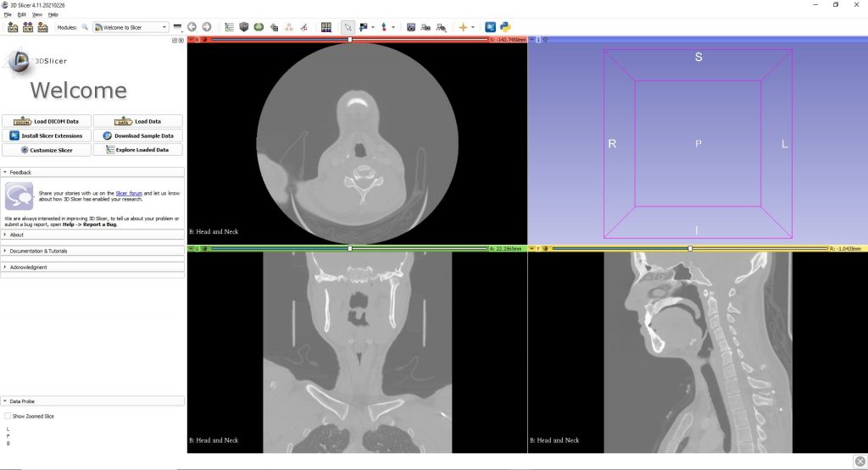Click the Explore Loaded Data button
Screen dimensions: 868x470
click(138, 150)
